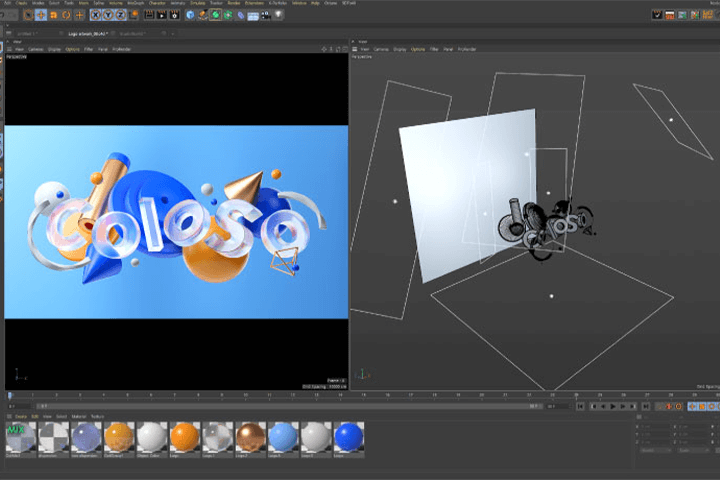The height and width of the screenshot is (480, 720).
Task: Open the MoGraph menu
Action: [x=135, y=3]
